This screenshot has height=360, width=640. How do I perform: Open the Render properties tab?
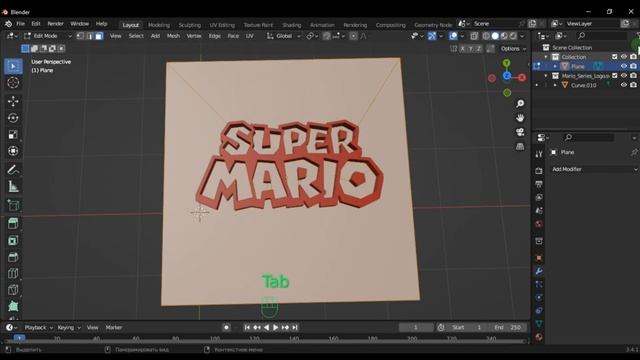point(539,171)
